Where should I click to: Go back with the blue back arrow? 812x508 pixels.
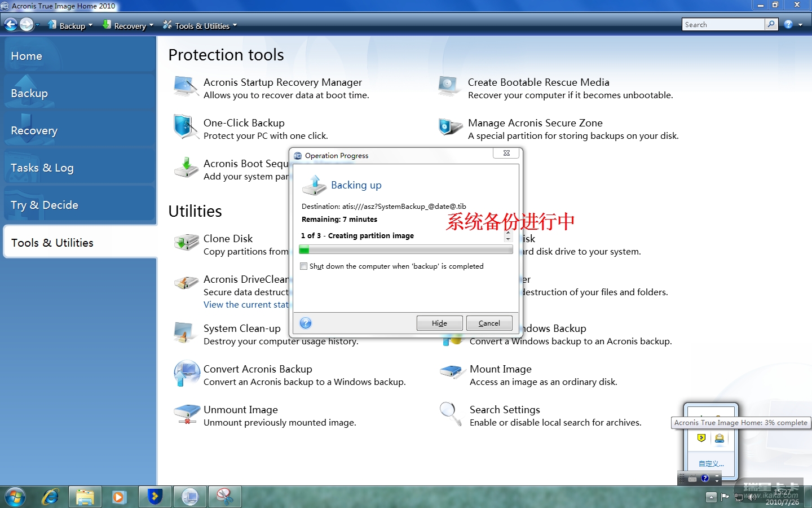(x=11, y=24)
